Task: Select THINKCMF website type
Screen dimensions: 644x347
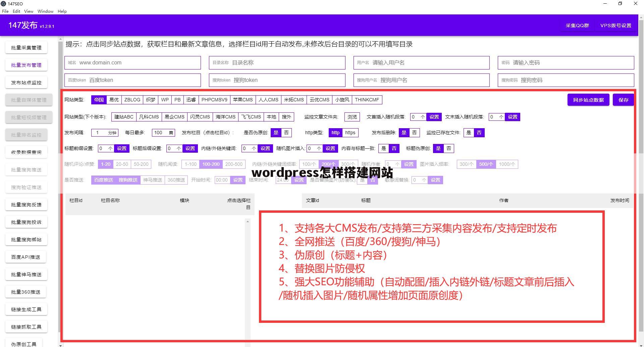Action: pyautogui.click(x=367, y=100)
